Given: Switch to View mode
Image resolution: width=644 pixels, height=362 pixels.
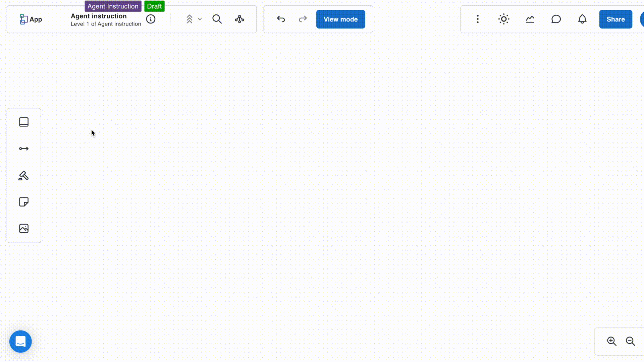Looking at the screenshot, I should tap(340, 19).
